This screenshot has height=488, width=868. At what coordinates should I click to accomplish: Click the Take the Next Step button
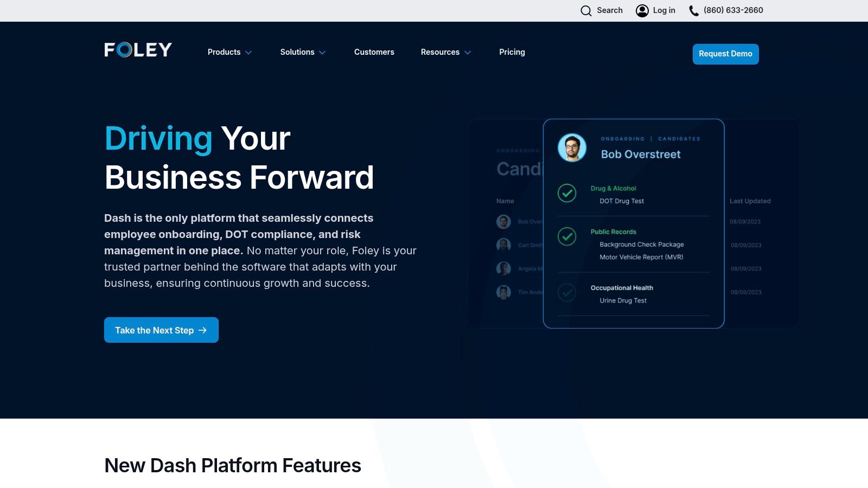click(x=161, y=330)
